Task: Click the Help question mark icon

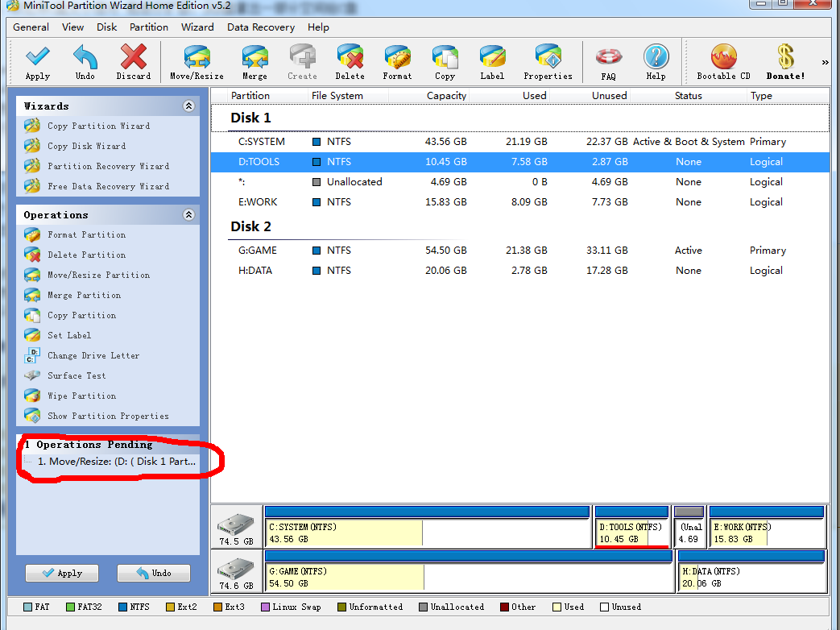Action: point(656,61)
